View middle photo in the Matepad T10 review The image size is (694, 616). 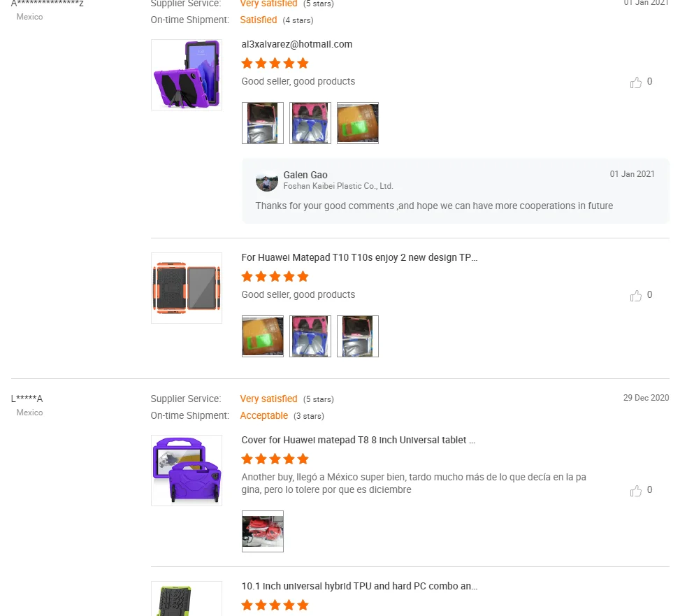pyautogui.click(x=310, y=336)
